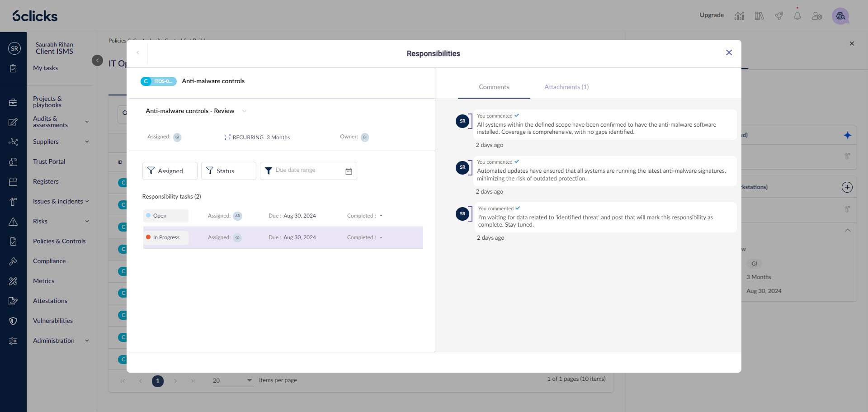
Task: Click the notifications bell icon
Action: pos(797,16)
